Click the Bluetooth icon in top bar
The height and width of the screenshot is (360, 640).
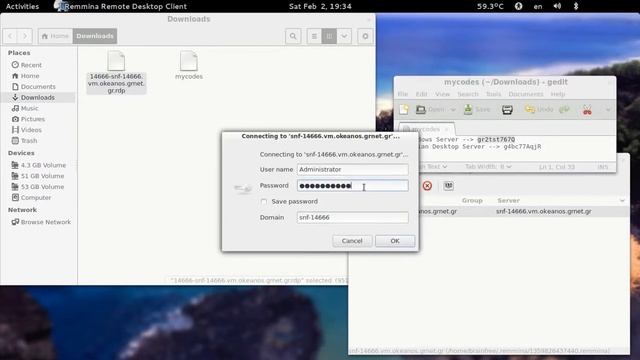coord(576,6)
